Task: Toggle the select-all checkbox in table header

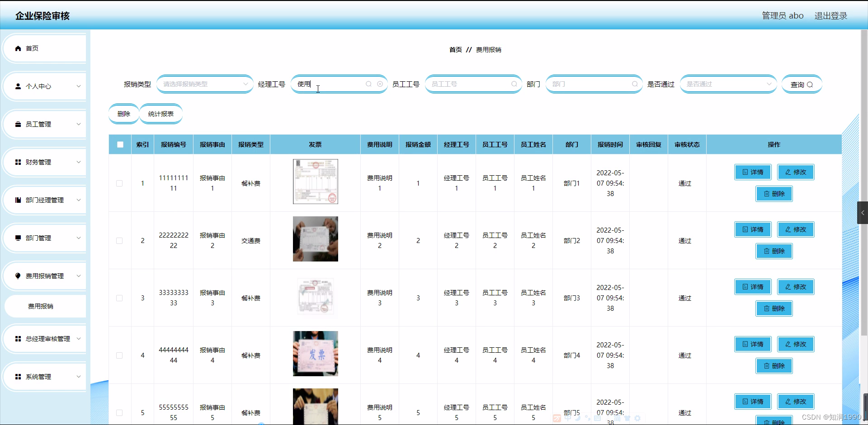Action: point(120,145)
